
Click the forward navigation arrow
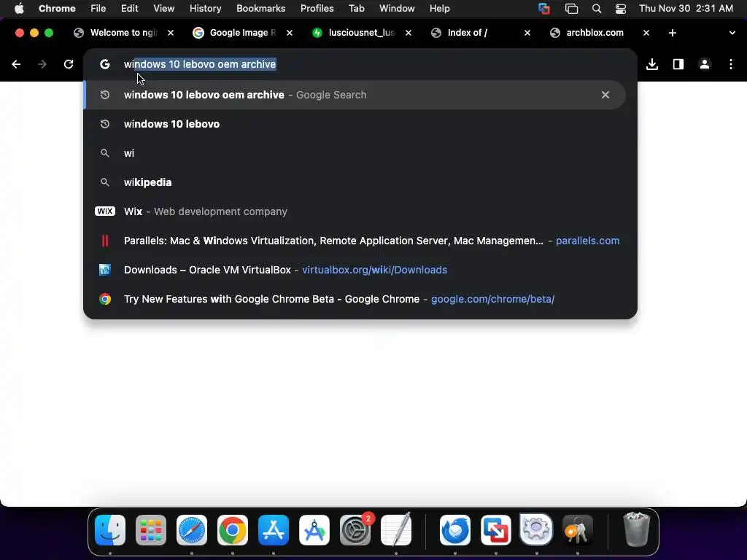tap(42, 64)
